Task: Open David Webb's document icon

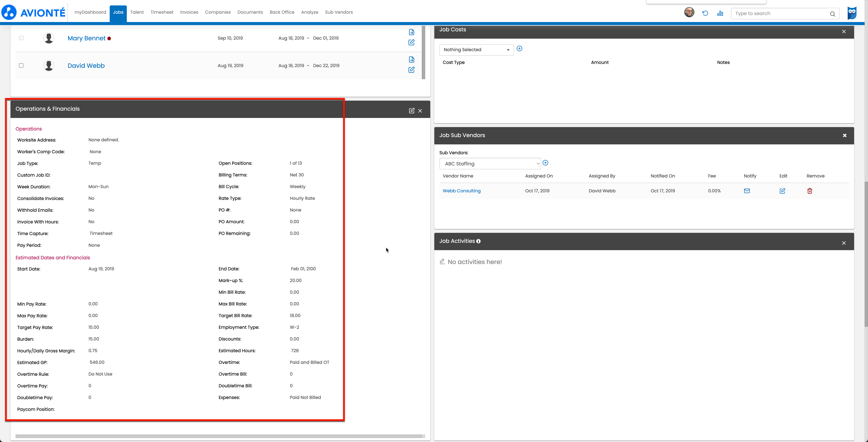Action: pyautogui.click(x=411, y=60)
